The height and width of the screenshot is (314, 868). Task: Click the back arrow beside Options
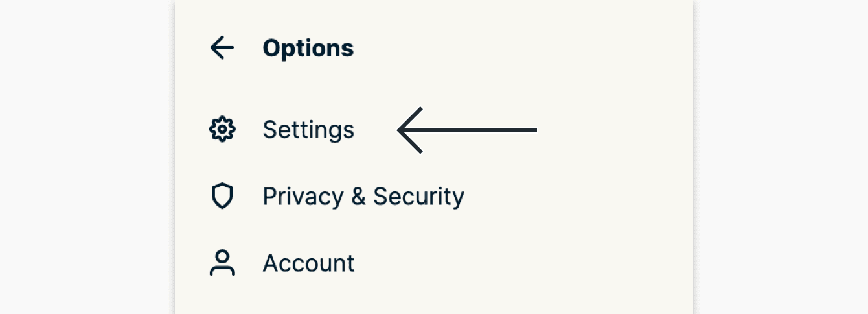click(222, 48)
